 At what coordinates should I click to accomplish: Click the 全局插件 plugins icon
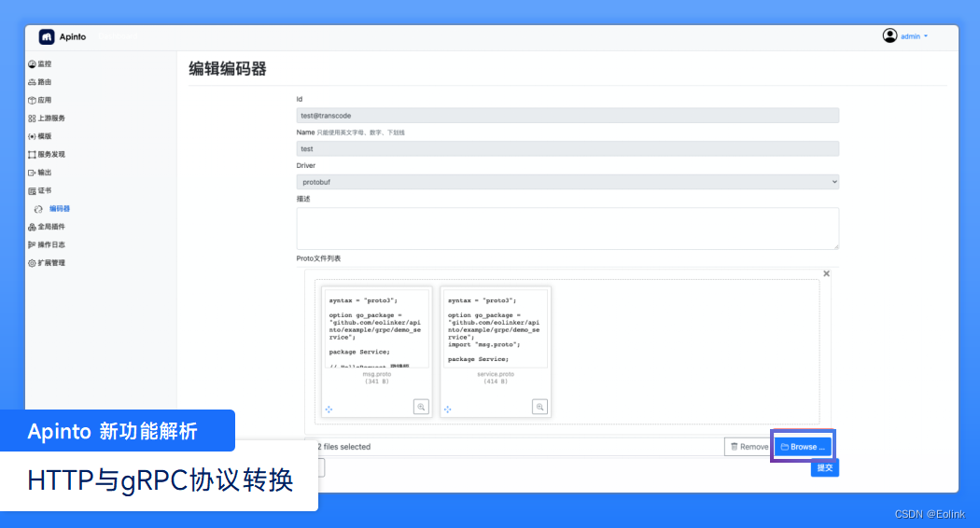point(32,228)
